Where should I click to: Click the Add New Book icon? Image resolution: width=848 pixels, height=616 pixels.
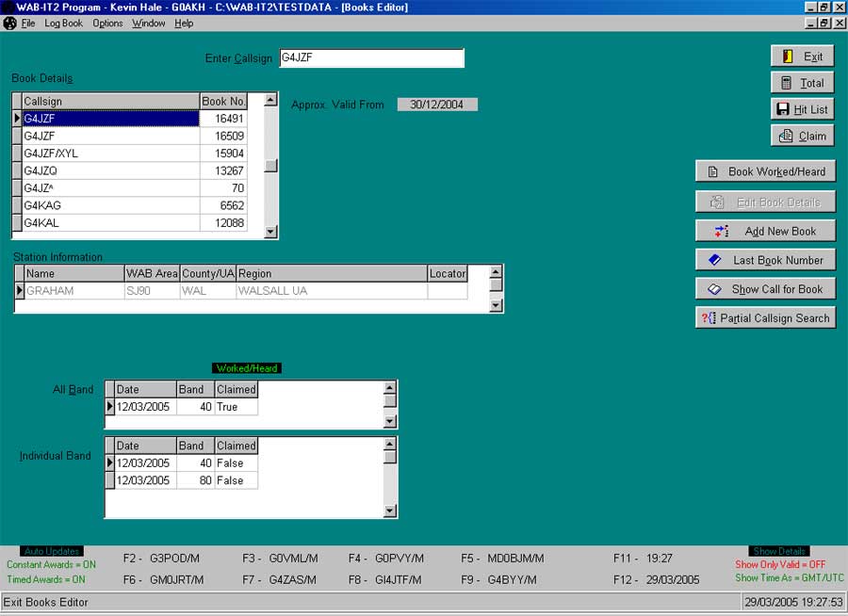point(721,231)
